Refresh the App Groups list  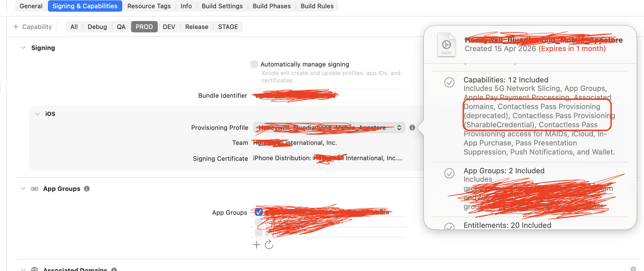coord(269,245)
